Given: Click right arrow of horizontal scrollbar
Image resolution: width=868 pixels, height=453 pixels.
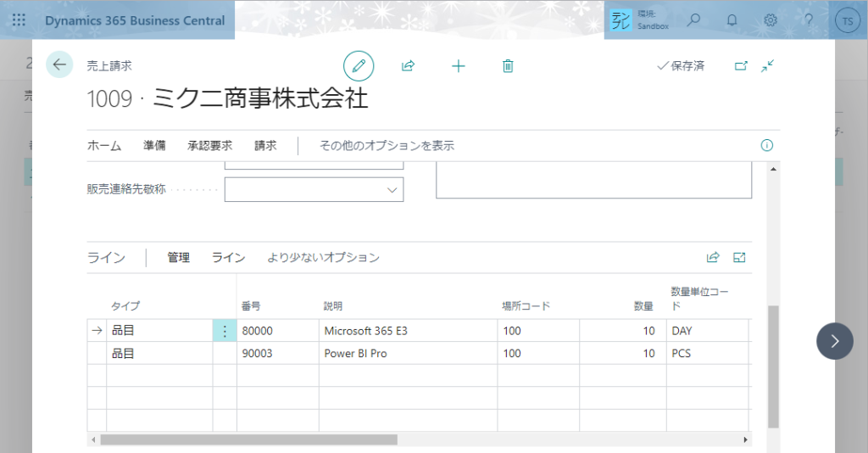Looking at the screenshot, I should (746, 439).
